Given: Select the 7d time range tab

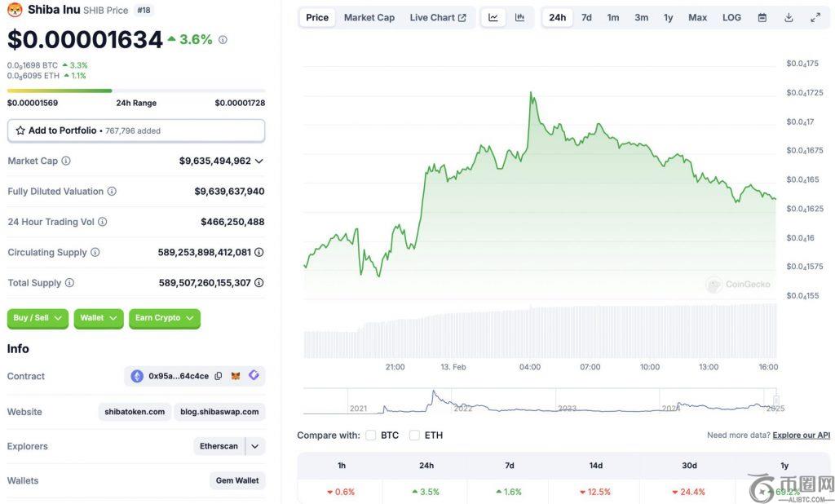Looking at the screenshot, I should (586, 17).
